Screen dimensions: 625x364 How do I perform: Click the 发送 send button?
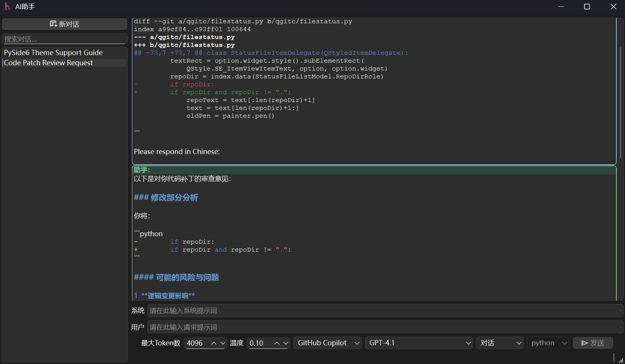pyautogui.click(x=593, y=343)
